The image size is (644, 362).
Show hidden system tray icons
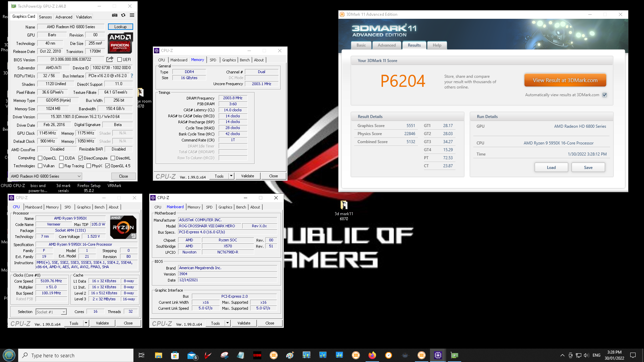tap(562, 355)
